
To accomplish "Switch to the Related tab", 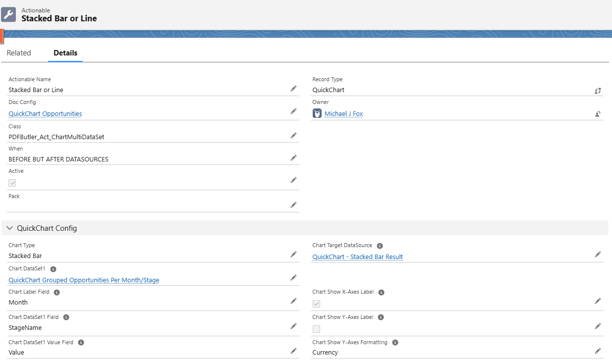I will coord(19,53).
